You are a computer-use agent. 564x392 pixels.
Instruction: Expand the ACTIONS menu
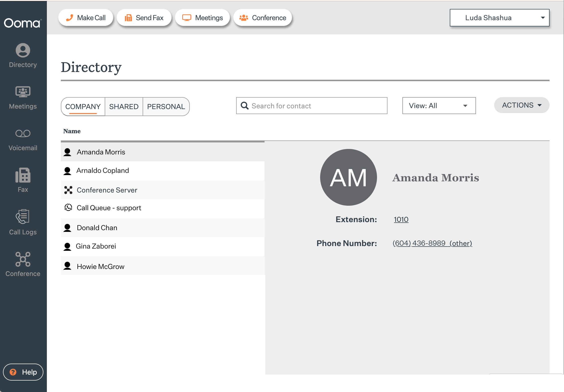tap(522, 105)
